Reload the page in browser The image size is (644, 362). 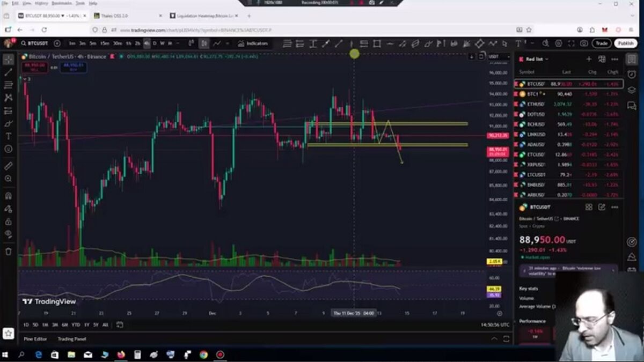point(44,30)
